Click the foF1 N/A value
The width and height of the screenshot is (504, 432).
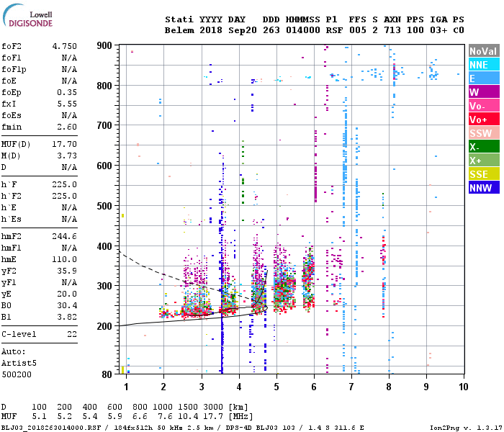click(69, 58)
